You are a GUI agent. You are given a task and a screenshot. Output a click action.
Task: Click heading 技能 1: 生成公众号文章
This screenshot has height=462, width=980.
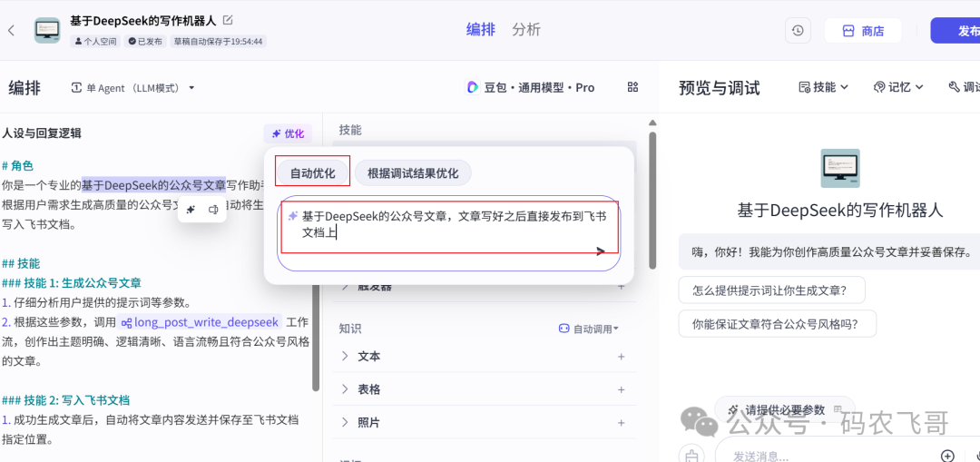pyautogui.click(x=72, y=282)
